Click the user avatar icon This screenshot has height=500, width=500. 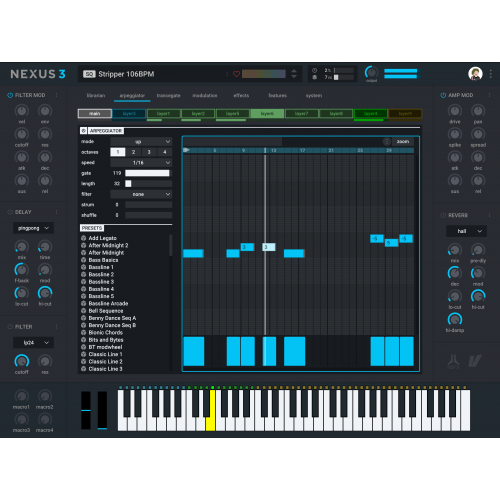475,74
